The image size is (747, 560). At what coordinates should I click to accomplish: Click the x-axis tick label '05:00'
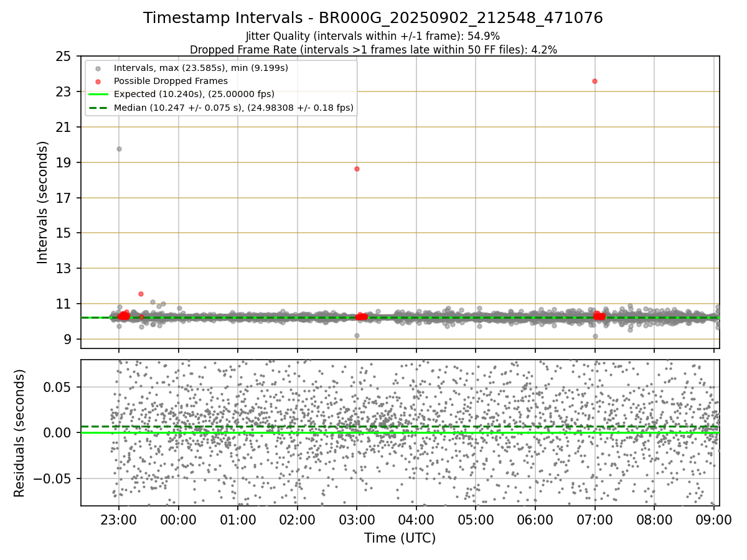click(x=476, y=520)
